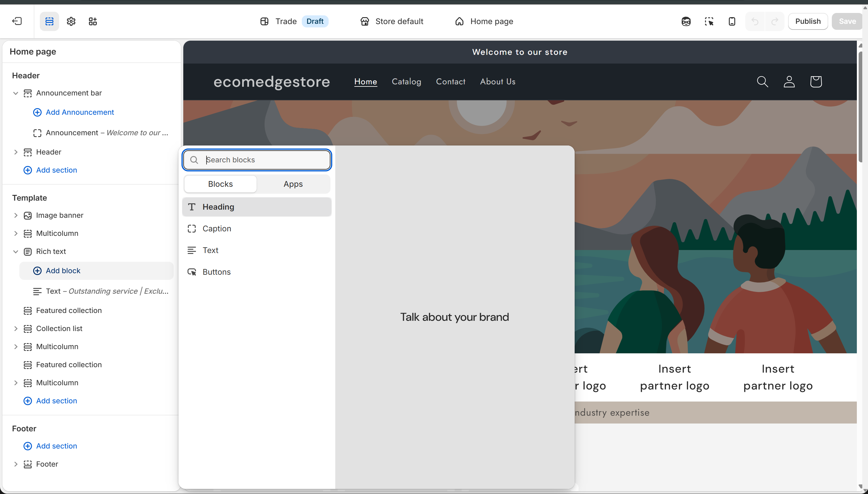
Task: Click the Undo arrow icon
Action: pyautogui.click(x=755, y=21)
